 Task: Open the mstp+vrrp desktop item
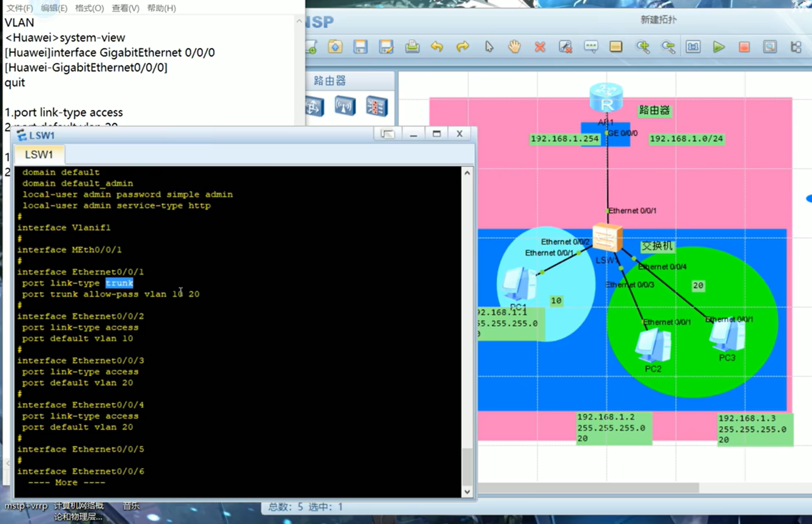(x=26, y=506)
